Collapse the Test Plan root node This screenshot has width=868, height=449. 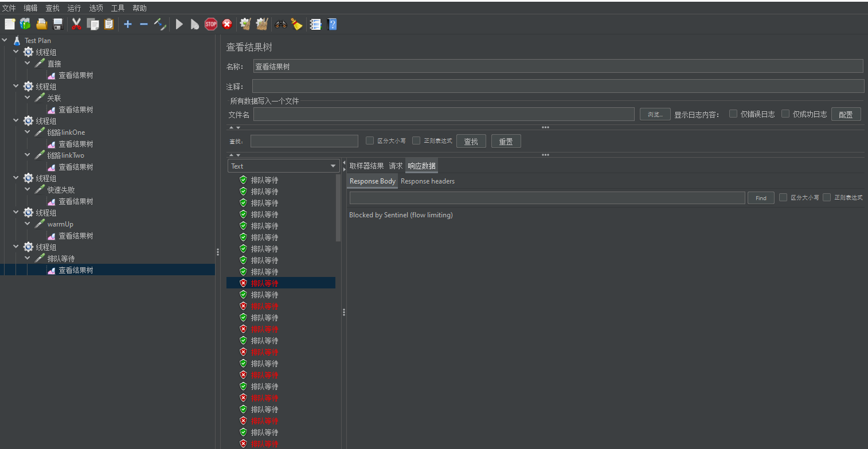(x=5, y=41)
